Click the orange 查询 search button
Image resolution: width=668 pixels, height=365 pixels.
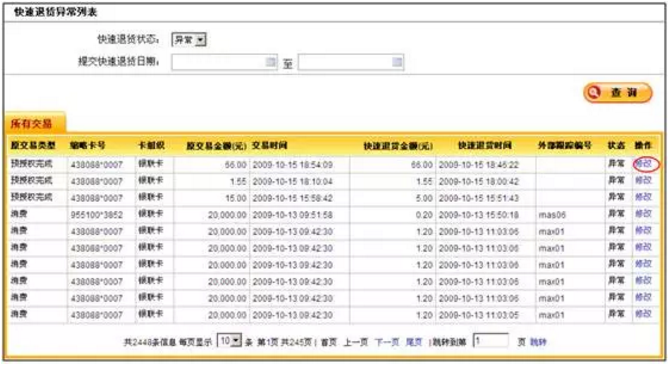(x=618, y=92)
